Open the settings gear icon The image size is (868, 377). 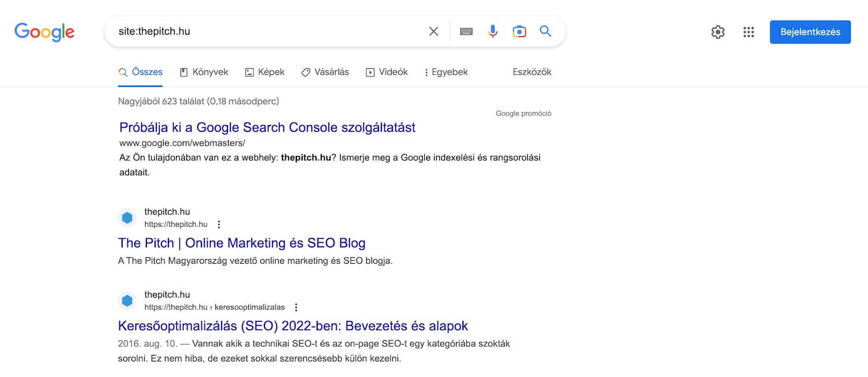[x=718, y=32]
